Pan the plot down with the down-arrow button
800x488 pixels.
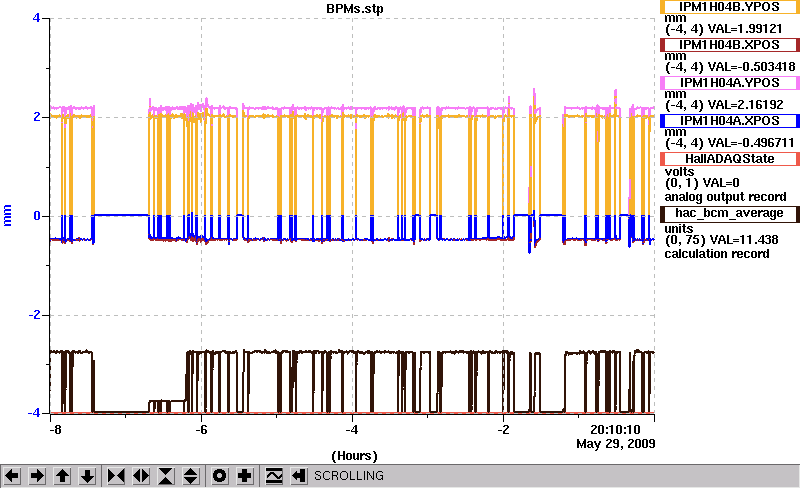point(88,476)
